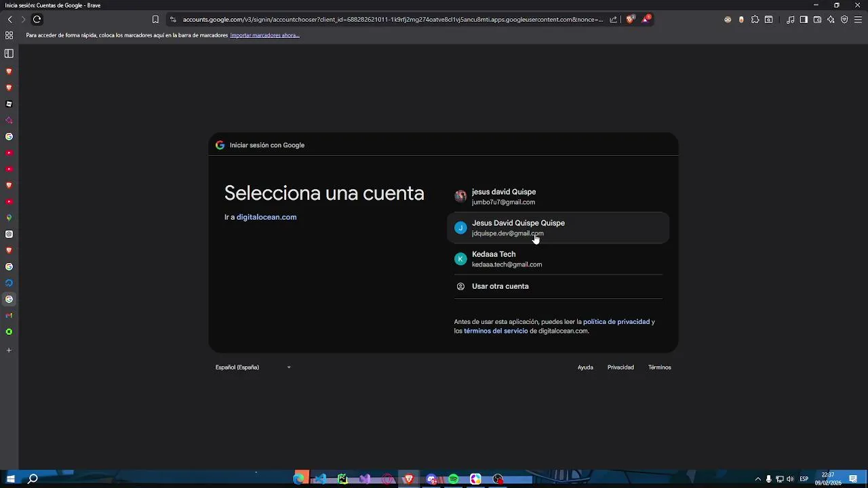Viewport: 868px width, 488px height.
Task: Switch to the Google Maps vertical tab
Action: point(9,218)
